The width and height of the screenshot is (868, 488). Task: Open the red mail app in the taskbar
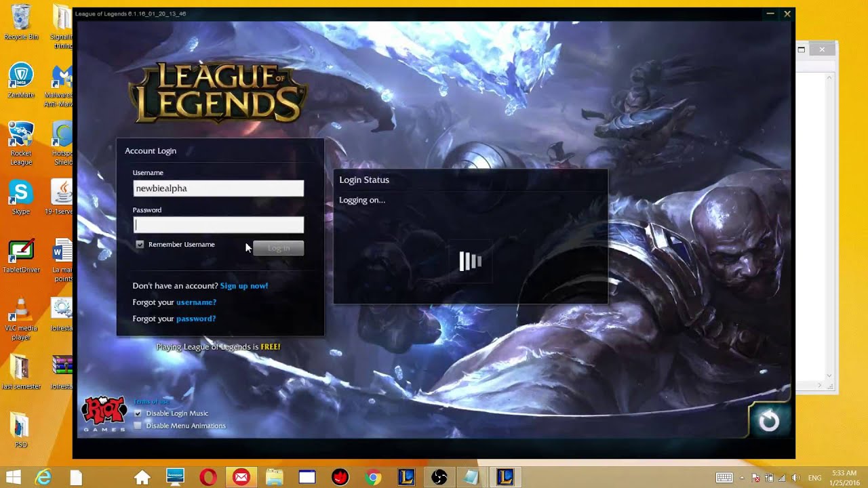point(241,477)
